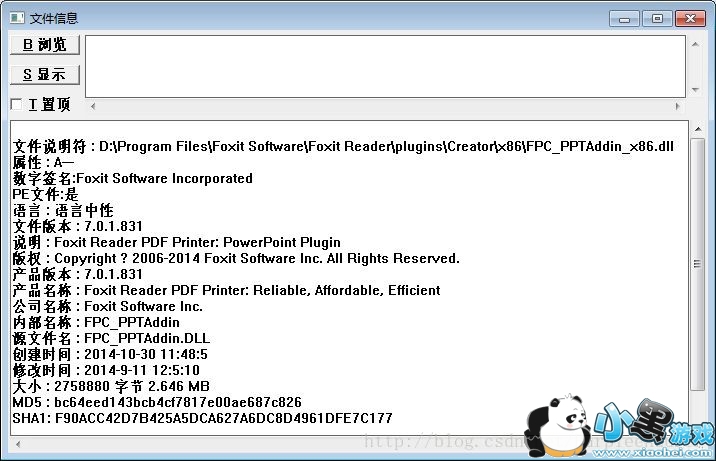Click the SHA1 hash value line
This screenshot has width=716, height=461.
[202, 418]
